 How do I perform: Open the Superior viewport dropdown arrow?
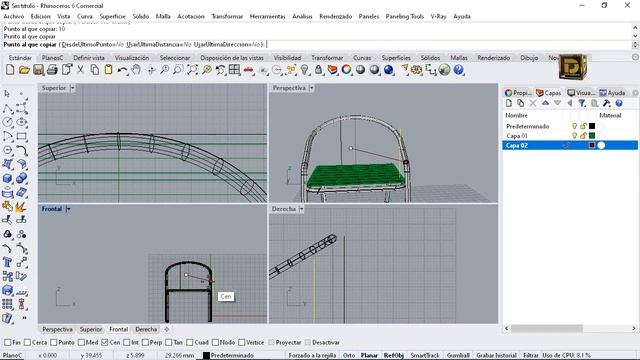(72, 88)
